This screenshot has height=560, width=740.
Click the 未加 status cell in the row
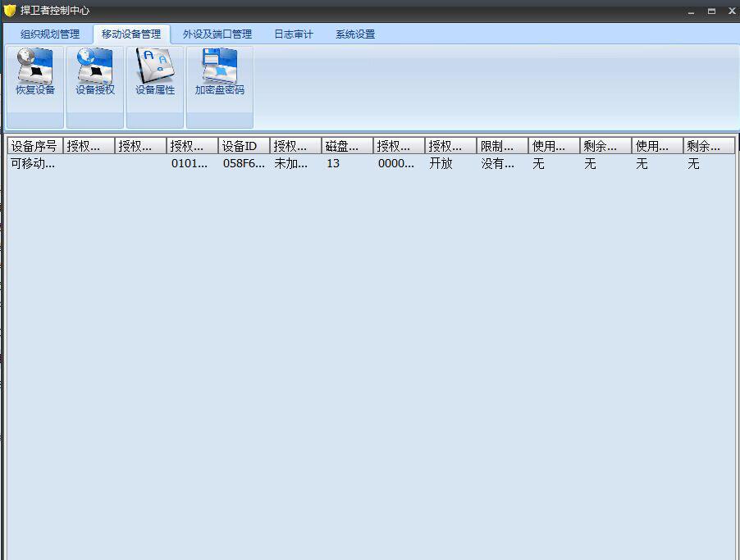291,164
